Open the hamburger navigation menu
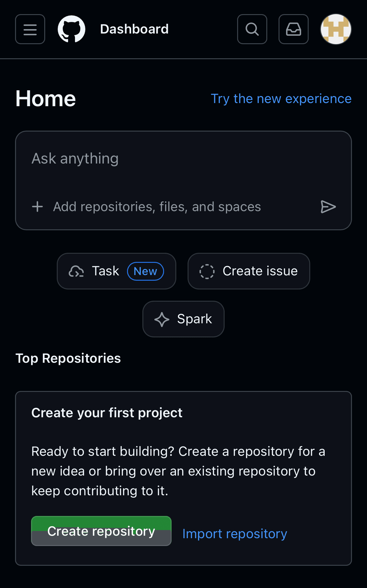The height and width of the screenshot is (588, 367). 30,29
